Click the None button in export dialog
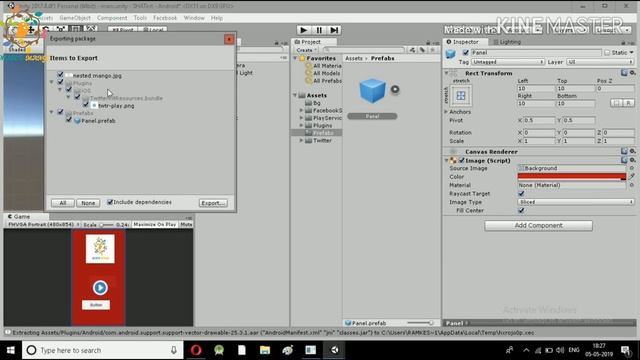The width and height of the screenshot is (640, 360). click(x=88, y=203)
